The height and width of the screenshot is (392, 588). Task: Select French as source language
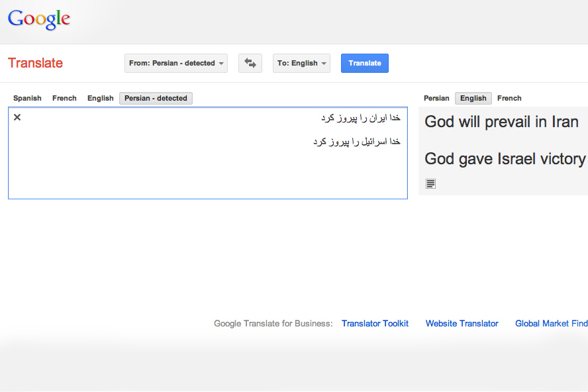click(x=64, y=98)
